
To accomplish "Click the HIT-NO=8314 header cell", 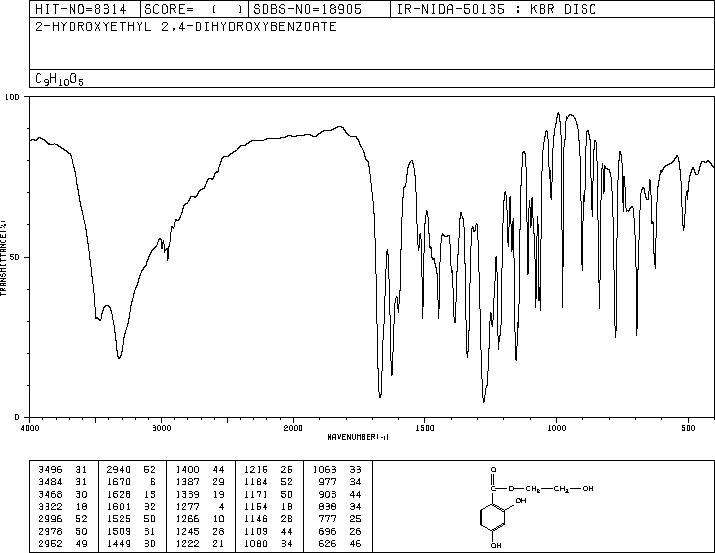I will pos(85,9).
